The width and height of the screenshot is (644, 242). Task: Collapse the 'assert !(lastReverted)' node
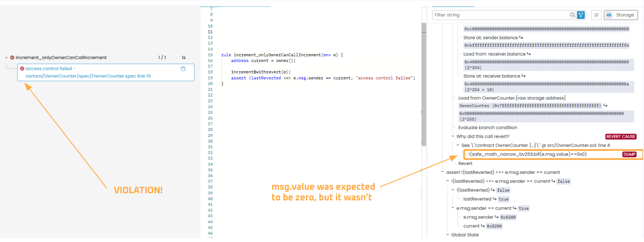pos(442,172)
